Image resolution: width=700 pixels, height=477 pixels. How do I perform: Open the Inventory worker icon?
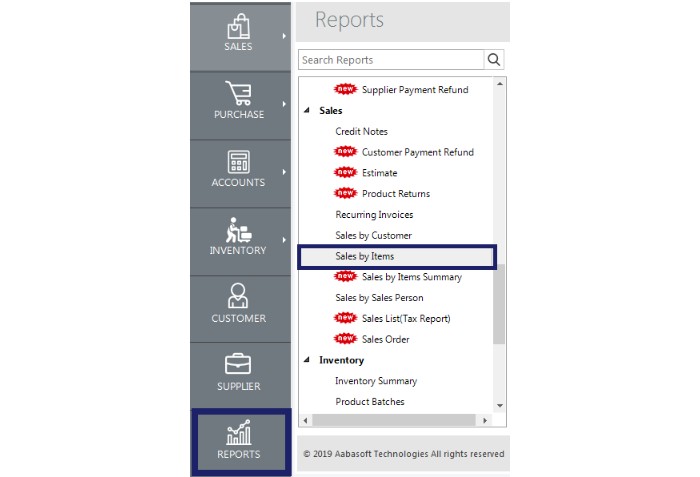(x=238, y=230)
